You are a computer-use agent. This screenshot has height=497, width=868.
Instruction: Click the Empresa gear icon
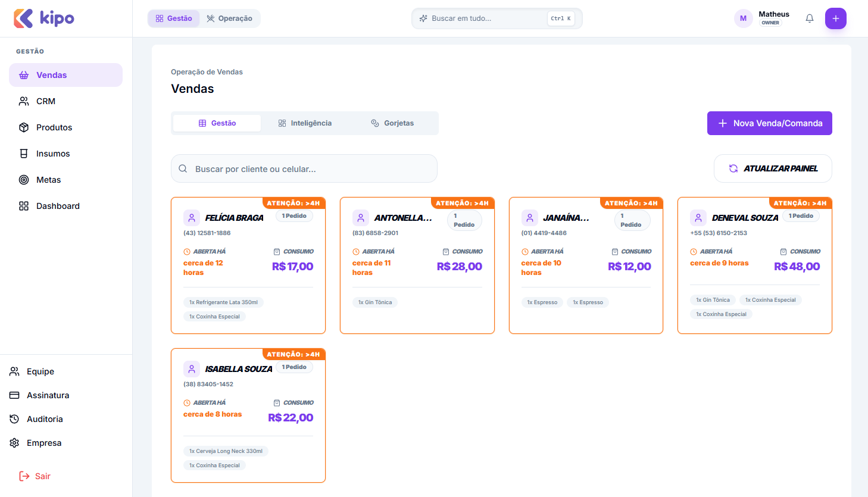click(14, 443)
